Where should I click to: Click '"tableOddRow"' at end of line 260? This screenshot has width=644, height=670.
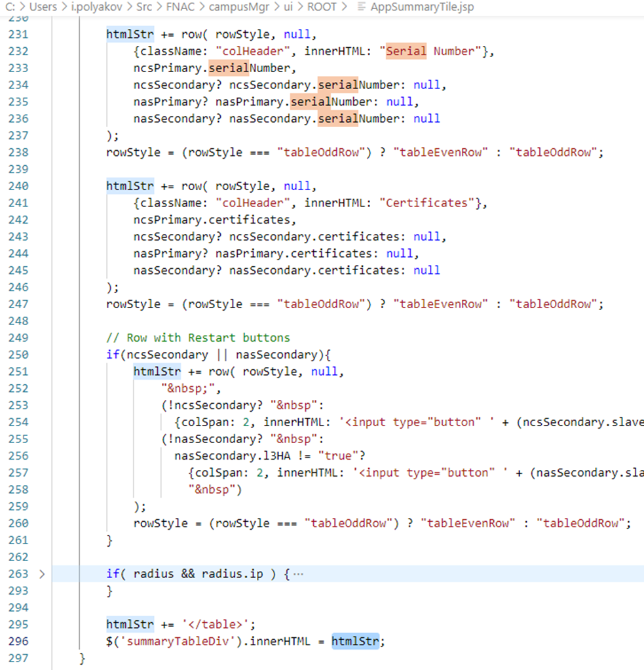[x=581, y=523]
